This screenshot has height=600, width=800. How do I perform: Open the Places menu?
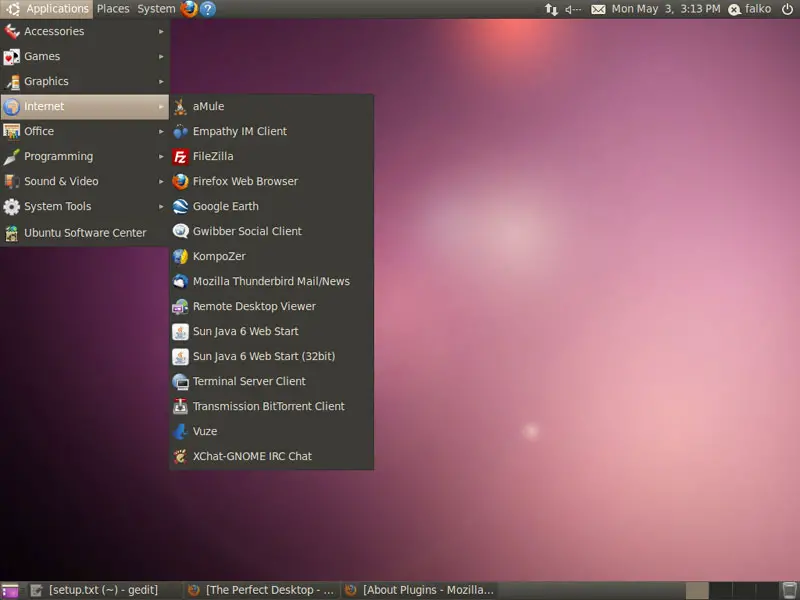click(113, 9)
